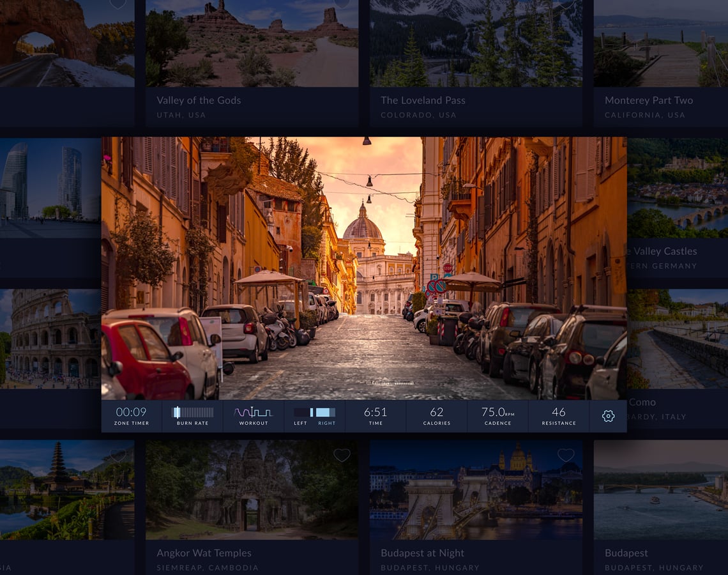
Task: Open the Colosseum ride thumbnail
Action: point(50,339)
